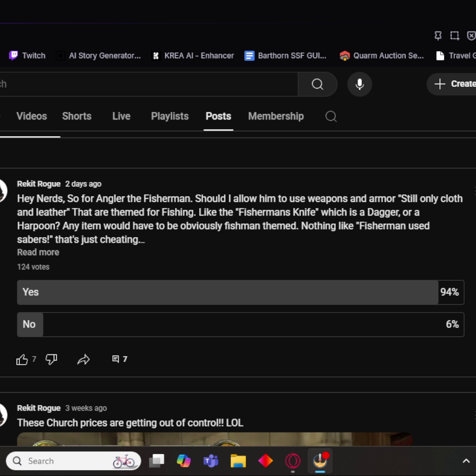Take a snapshot with the capture icon
This screenshot has width=476, height=476.
click(454, 36)
